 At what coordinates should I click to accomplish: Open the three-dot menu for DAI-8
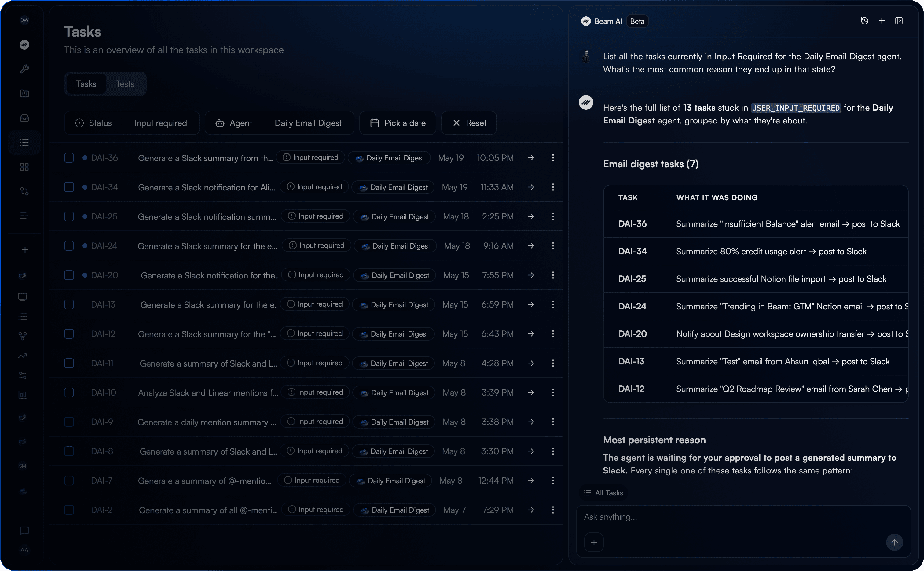553,451
